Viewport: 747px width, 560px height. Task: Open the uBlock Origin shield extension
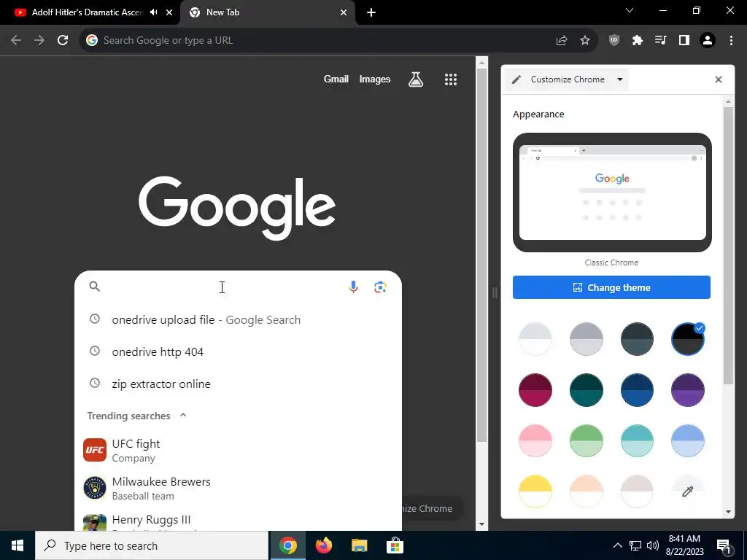[x=614, y=41]
